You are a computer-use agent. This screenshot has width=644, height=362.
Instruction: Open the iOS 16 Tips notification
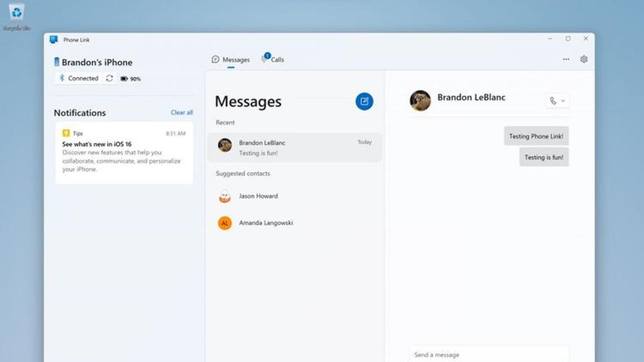coord(124,153)
